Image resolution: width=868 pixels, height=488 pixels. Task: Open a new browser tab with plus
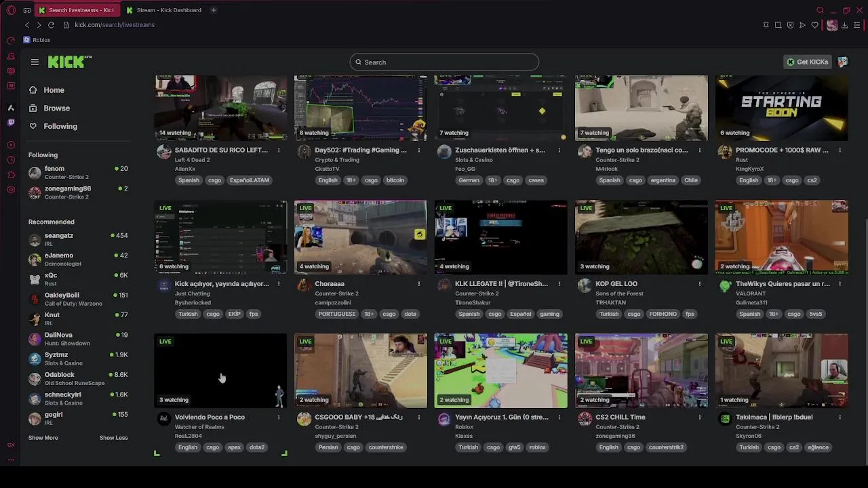point(213,10)
